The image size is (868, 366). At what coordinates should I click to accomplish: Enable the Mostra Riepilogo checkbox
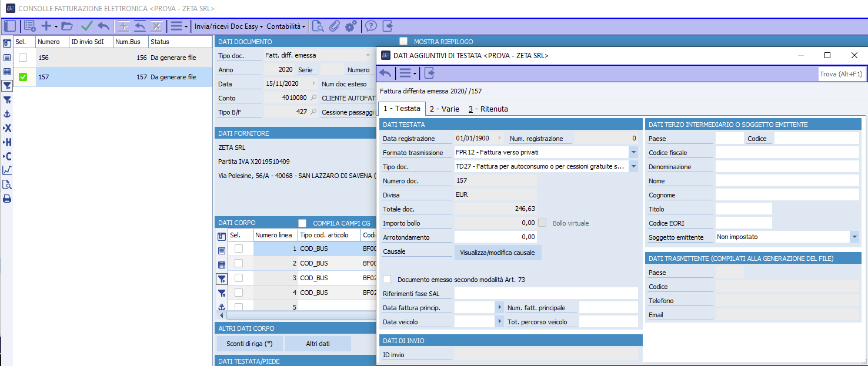coord(403,42)
